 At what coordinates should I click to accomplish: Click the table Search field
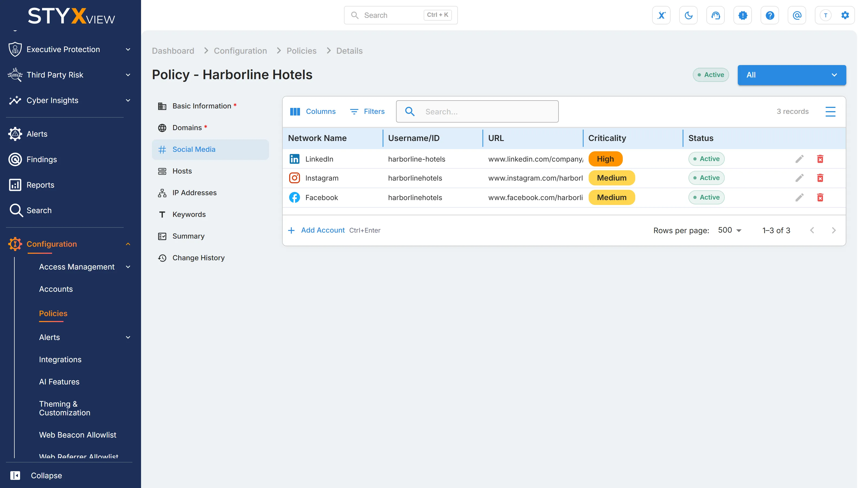(x=477, y=111)
